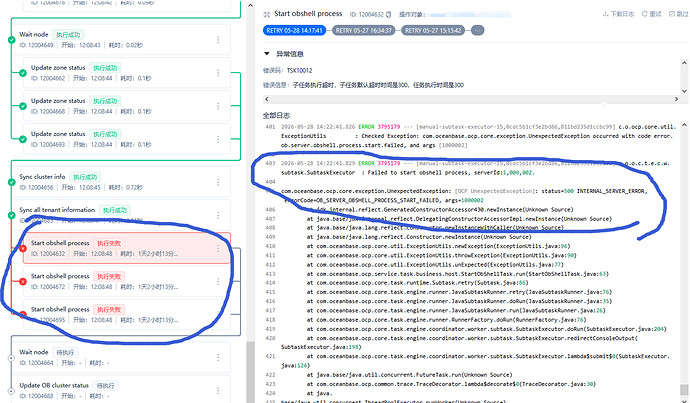The height and width of the screenshot is (403, 690).
Task: Click the green success icon of Update zone status 12004662
Action: click(x=23, y=73)
